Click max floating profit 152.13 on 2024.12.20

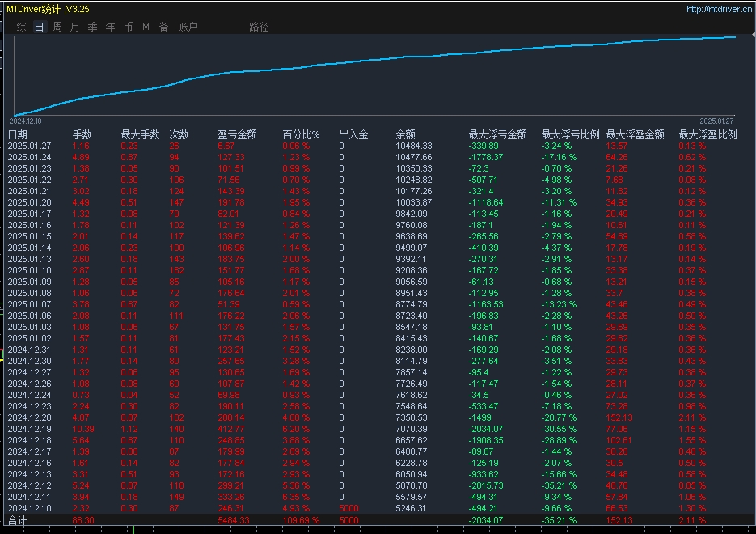(619, 417)
